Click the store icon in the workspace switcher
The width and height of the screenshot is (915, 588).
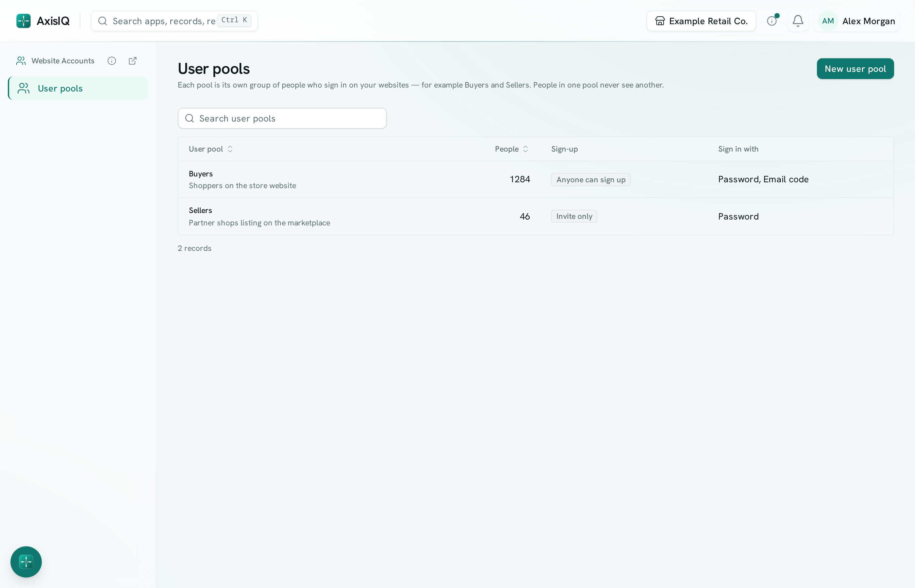pos(660,21)
